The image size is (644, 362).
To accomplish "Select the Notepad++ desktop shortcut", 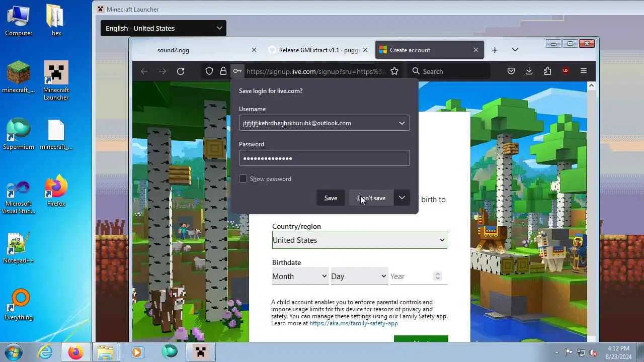I will (19, 248).
